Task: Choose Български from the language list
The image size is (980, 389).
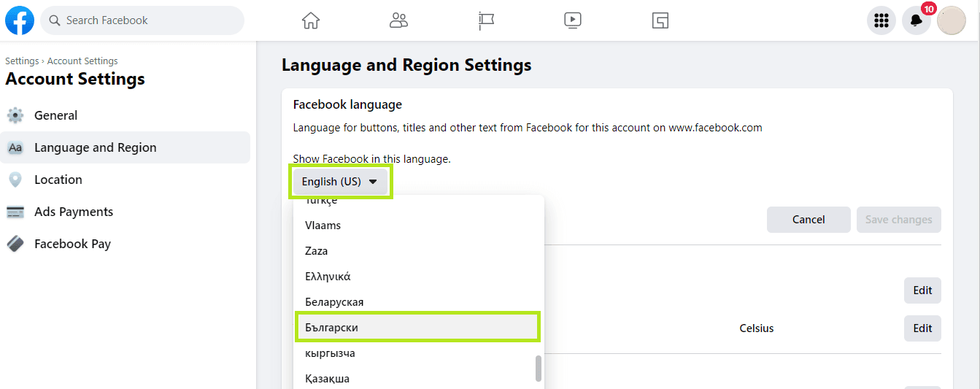Action: tap(417, 328)
